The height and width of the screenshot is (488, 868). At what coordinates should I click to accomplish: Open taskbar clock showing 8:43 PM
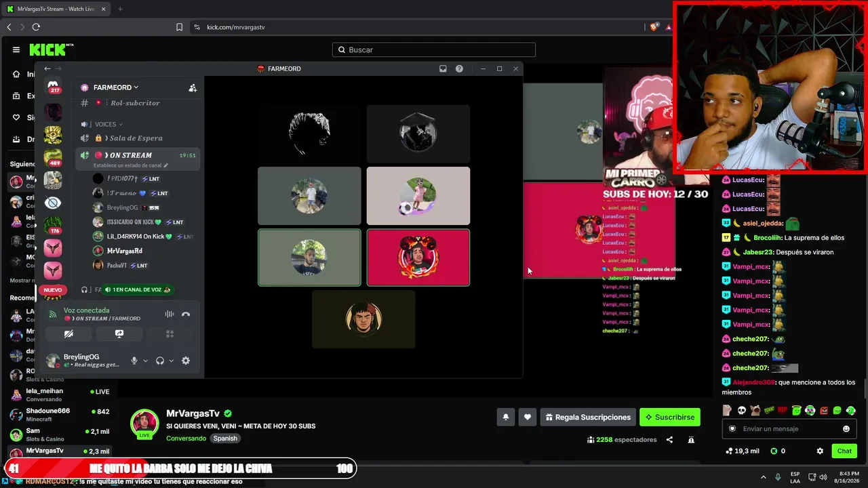pyautogui.click(x=848, y=477)
